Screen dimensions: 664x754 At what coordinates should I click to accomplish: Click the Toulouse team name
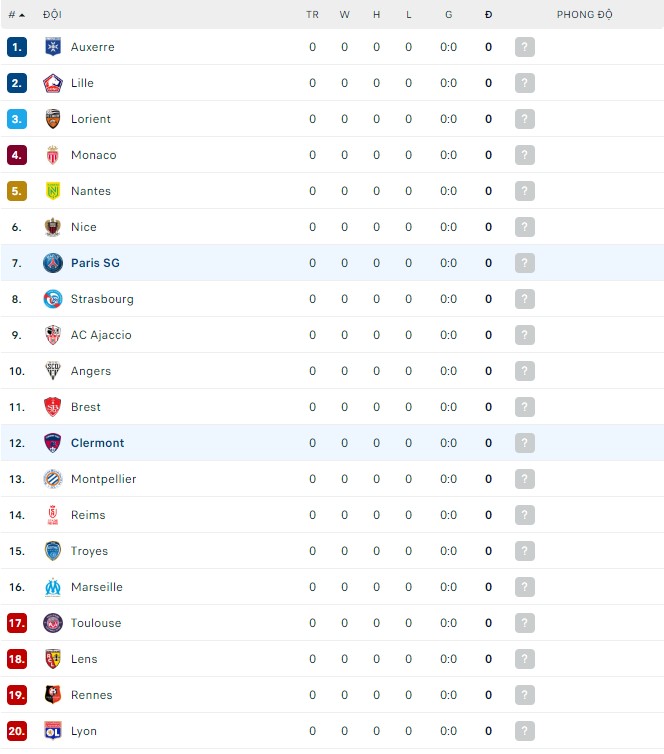tap(96, 623)
